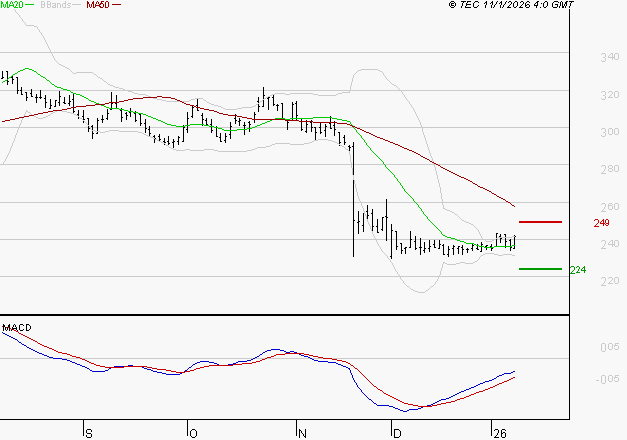Click the green support level line
The height and width of the screenshot is (440, 627).
[x=540, y=269]
